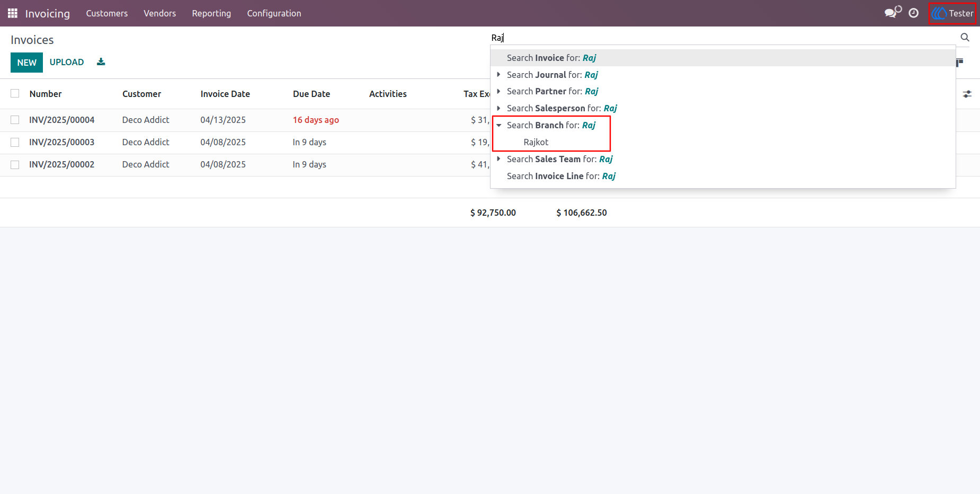Click the Tester company logo icon

939,13
